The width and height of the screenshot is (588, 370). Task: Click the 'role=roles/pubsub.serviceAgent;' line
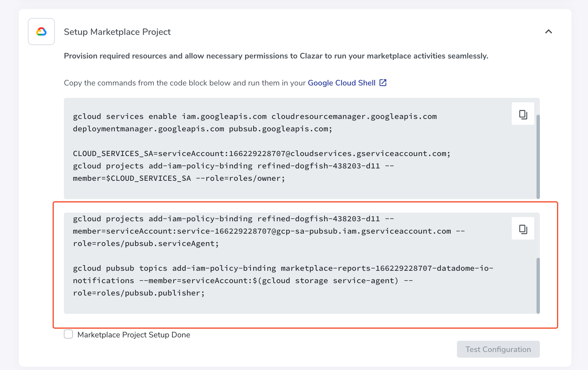[146, 243]
